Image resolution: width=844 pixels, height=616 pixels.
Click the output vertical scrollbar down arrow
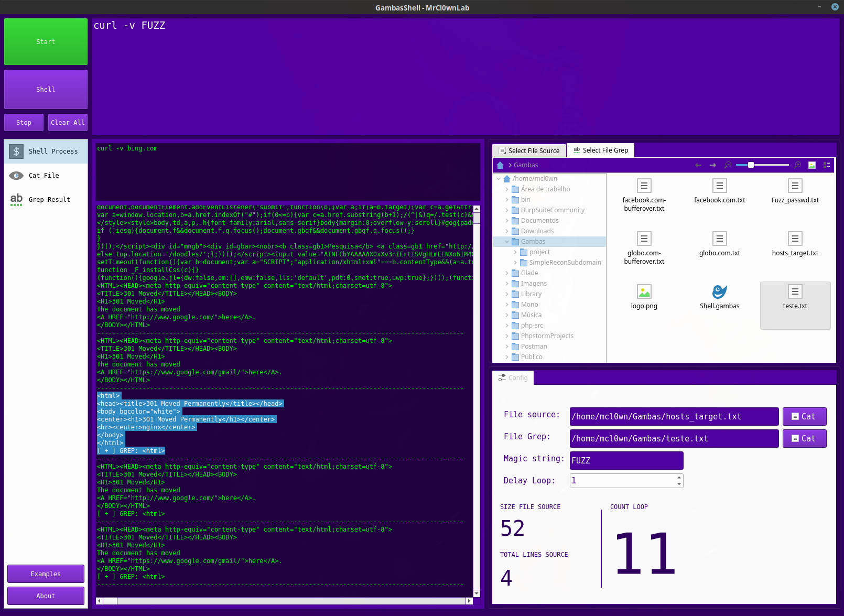click(x=477, y=593)
